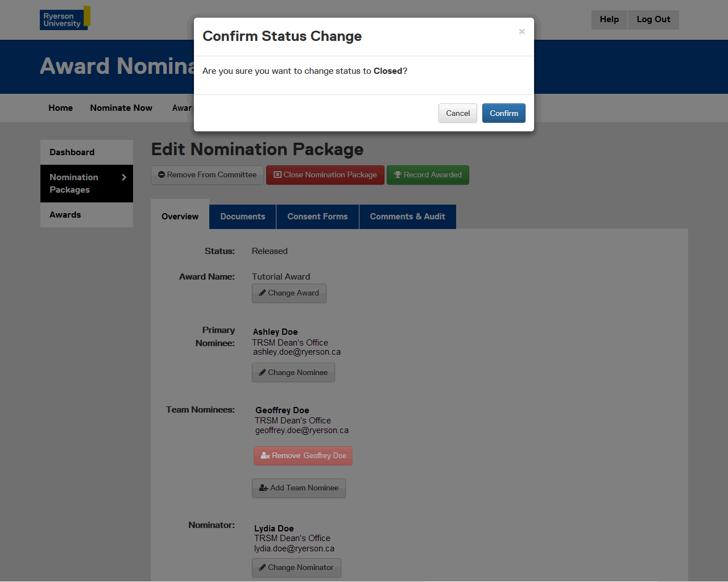Click the trophy icon on Record Awarded

click(398, 175)
